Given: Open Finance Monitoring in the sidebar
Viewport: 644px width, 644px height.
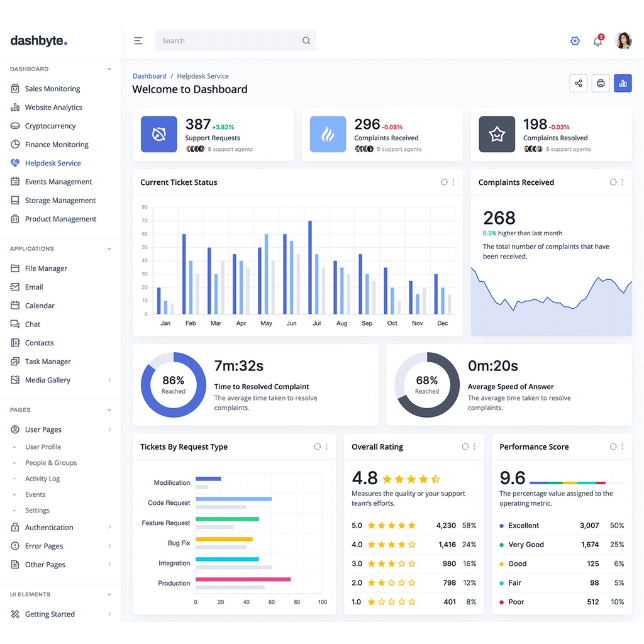Looking at the screenshot, I should click(57, 145).
